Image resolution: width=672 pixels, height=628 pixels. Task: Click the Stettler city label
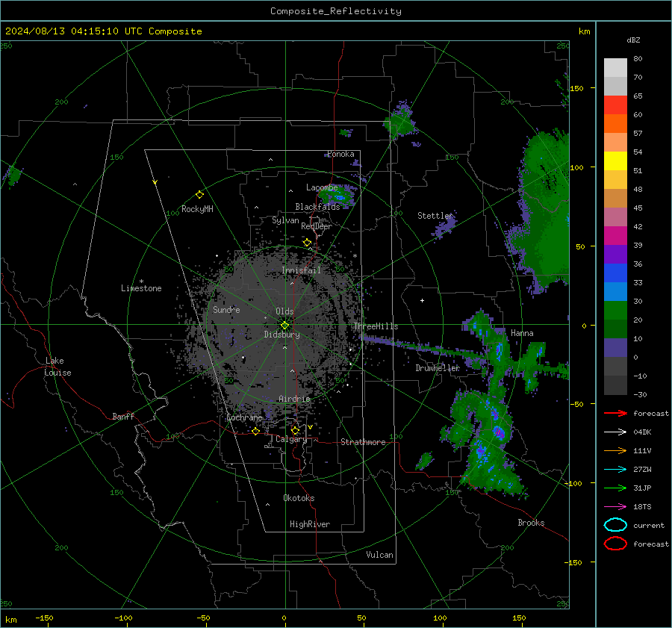(435, 216)
